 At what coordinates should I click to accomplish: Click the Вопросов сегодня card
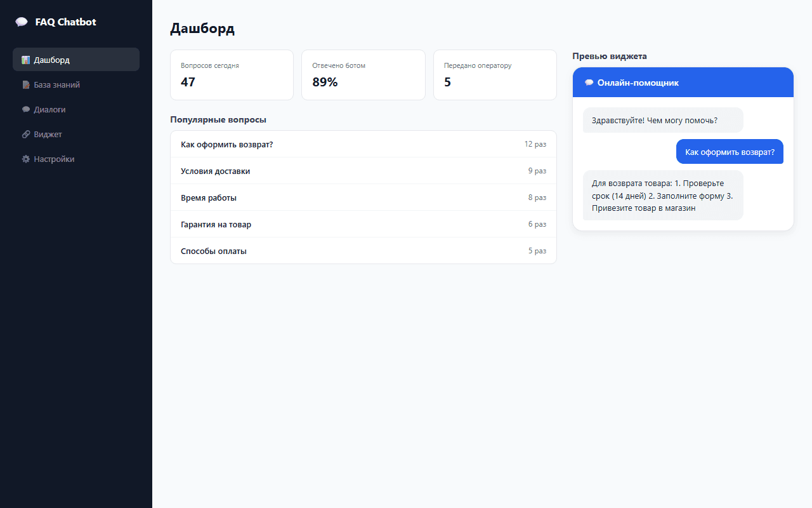coord(232,75)
